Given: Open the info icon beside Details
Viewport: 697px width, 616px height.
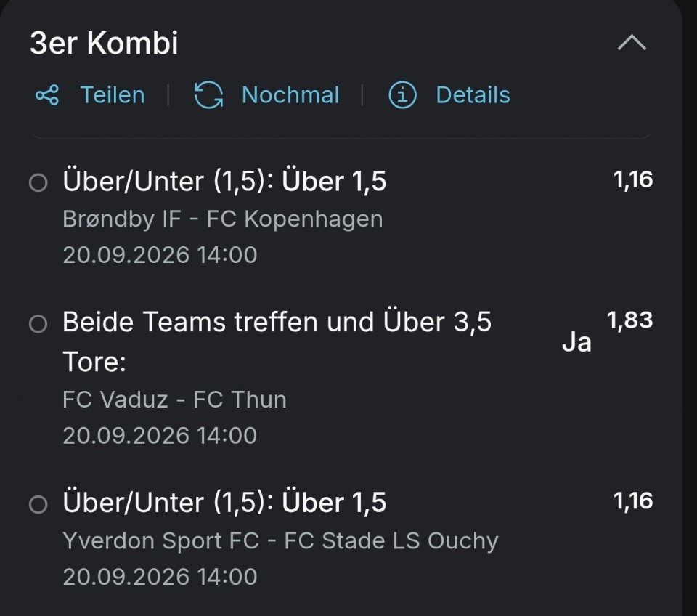Looking at the screenshot, I should point(402,94).
